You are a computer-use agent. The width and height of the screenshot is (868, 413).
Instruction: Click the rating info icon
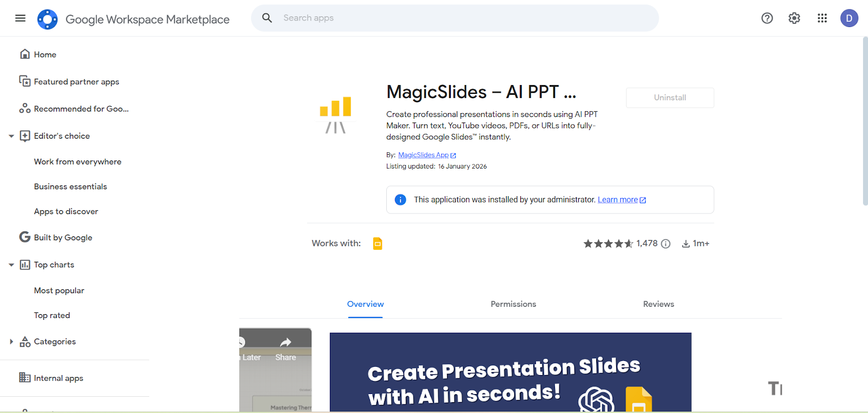click(x=666, y=244)
